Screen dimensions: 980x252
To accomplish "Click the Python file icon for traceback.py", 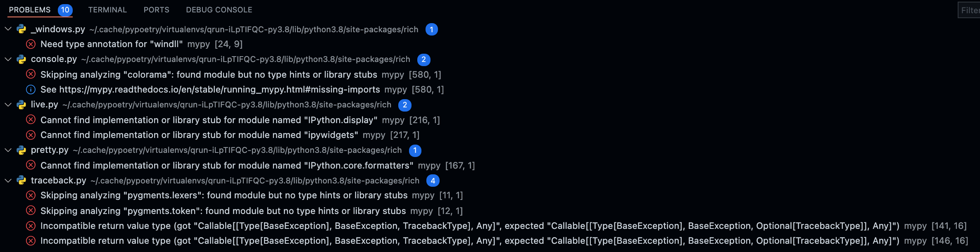I will click(21, 180).
